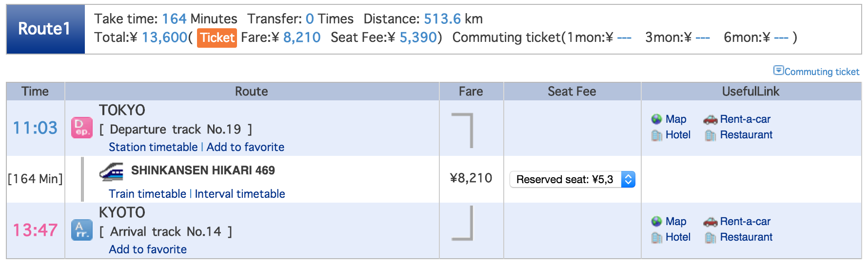
Task: Expand the Commuting ticket link
Action: (x=822, y=72)
